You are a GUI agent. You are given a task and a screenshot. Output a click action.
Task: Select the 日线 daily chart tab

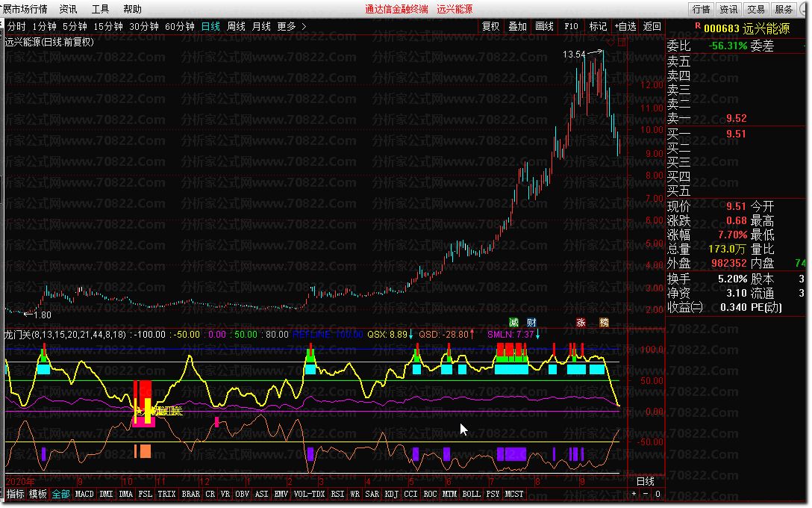point(210,26)
